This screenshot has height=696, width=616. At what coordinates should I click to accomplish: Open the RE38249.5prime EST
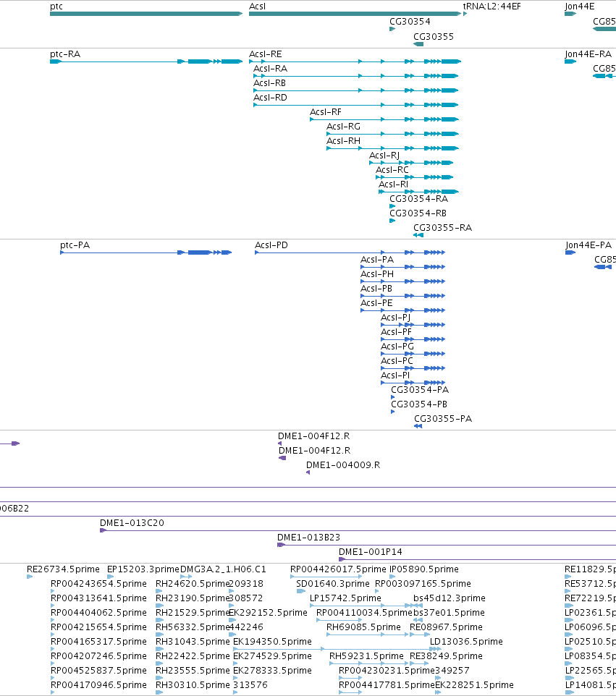(419, 663)
